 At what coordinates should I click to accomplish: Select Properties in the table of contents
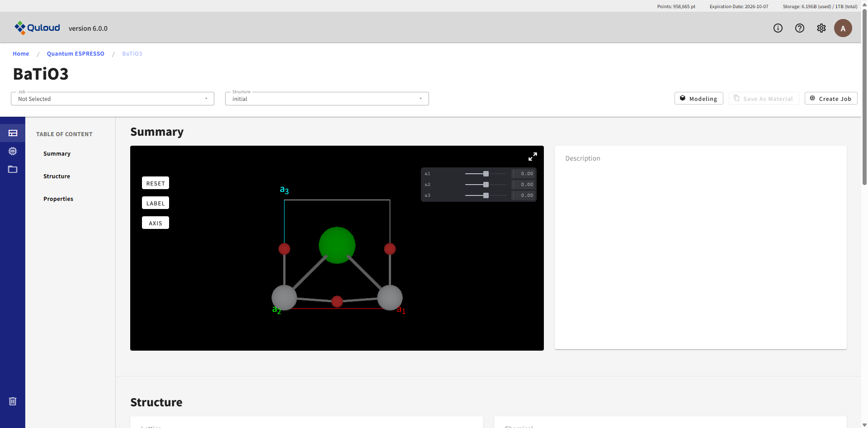coord(58,199)
